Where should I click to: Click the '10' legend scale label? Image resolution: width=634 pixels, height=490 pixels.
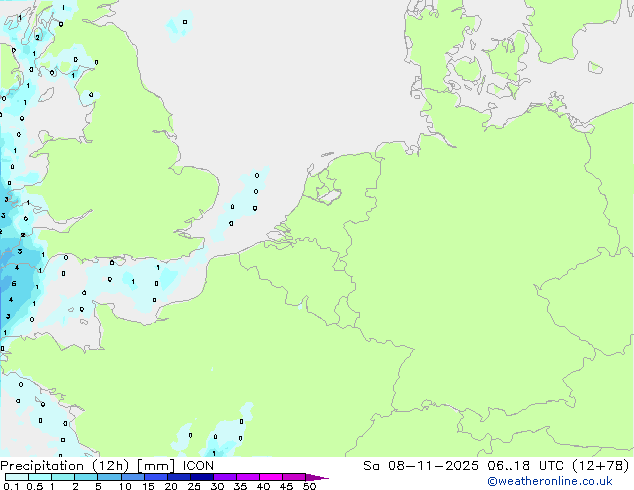coord(125,486)
